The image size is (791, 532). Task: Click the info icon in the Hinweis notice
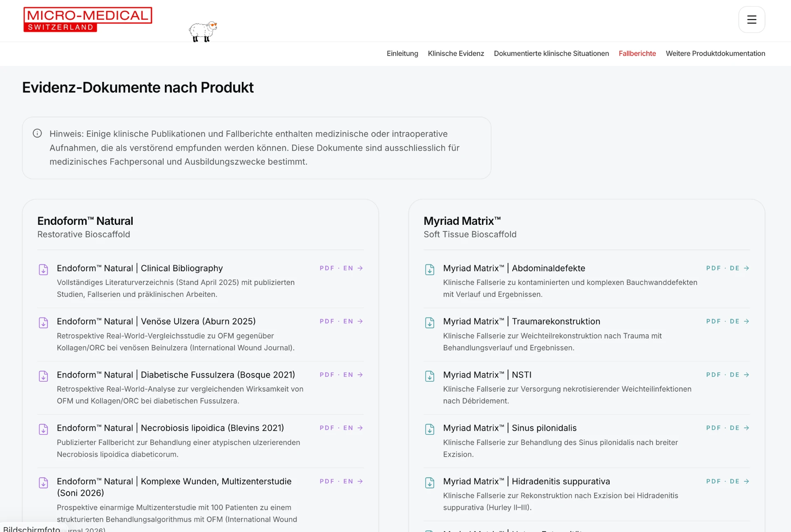pos(37,133)
